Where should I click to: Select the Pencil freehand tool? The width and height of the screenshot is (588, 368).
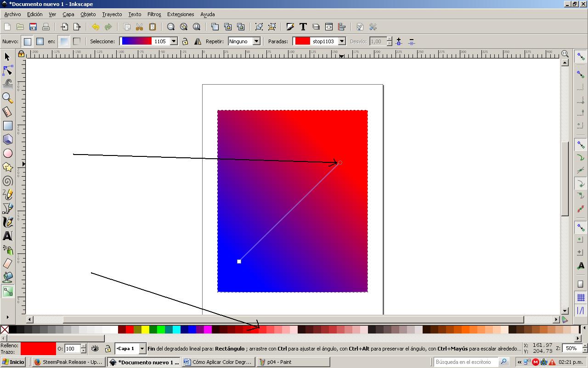coord(7,195)
